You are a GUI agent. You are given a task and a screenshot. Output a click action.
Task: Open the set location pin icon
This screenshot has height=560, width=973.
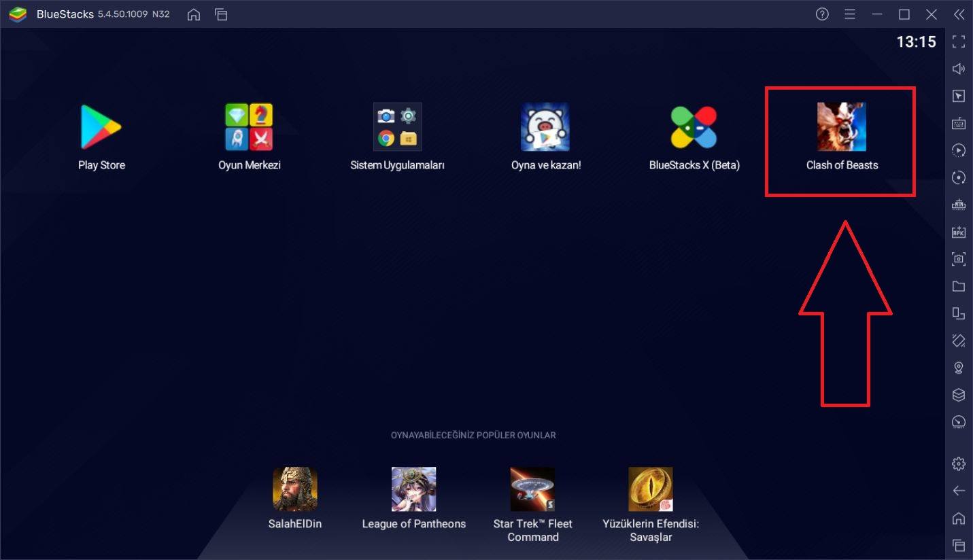[x=959, y=368]
